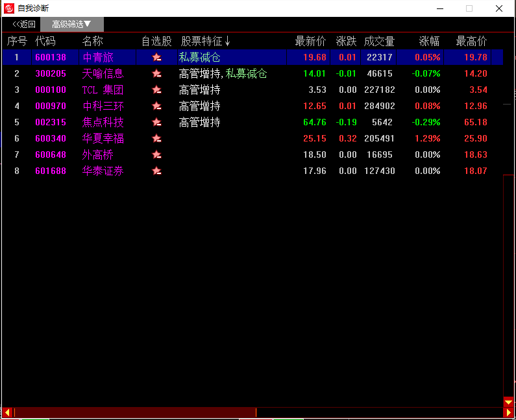Click the star icon for 焦点科技
516x420 pixels.
(x=156, y=122)
